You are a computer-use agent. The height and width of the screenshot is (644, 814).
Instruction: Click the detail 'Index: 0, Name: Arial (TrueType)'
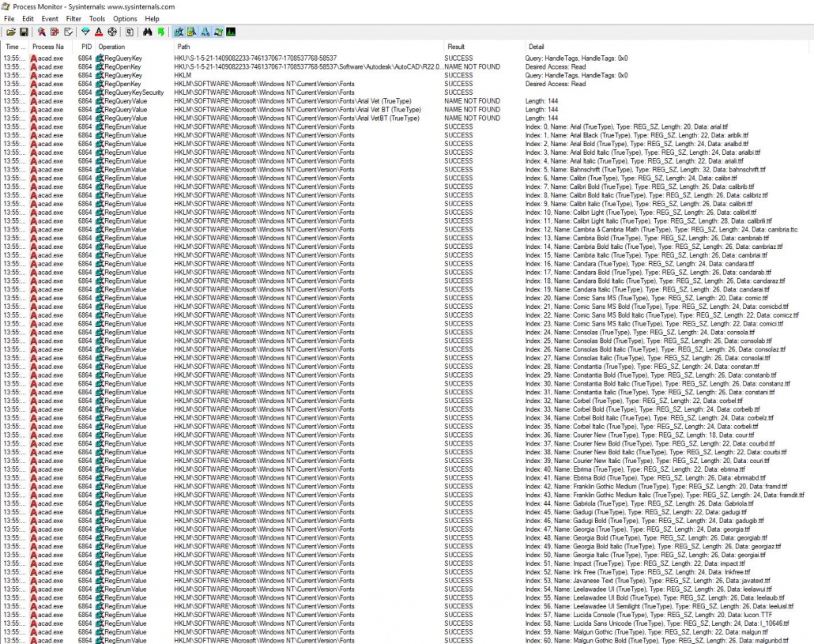(x=627, y=126)
